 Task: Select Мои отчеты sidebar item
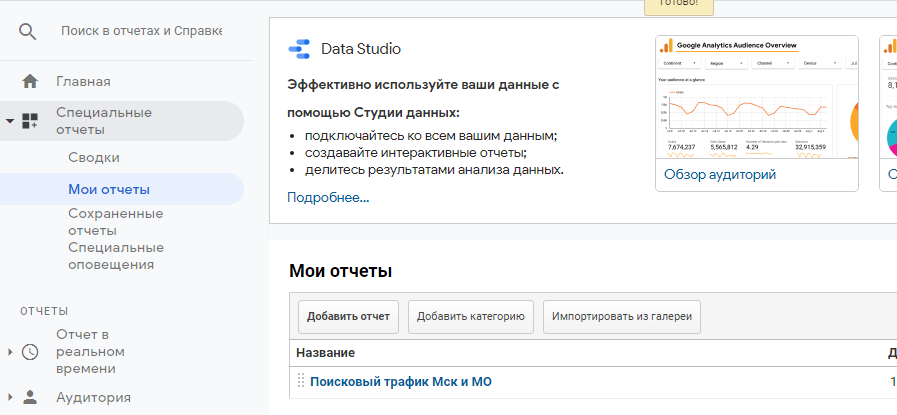pos(109,189)
